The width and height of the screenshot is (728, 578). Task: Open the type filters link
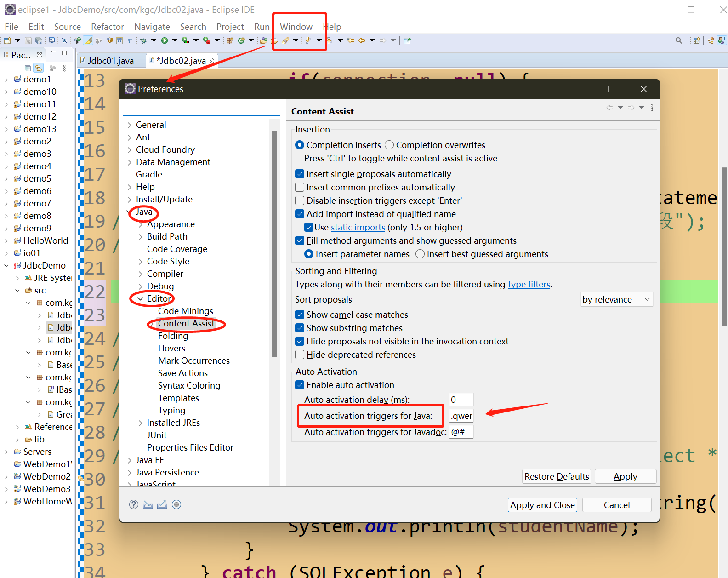tap(529, 284)
